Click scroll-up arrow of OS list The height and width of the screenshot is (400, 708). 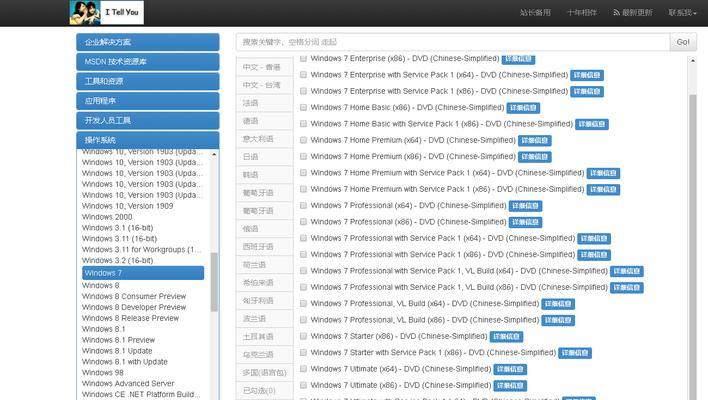pyautogui.click(x=214, y=154)
